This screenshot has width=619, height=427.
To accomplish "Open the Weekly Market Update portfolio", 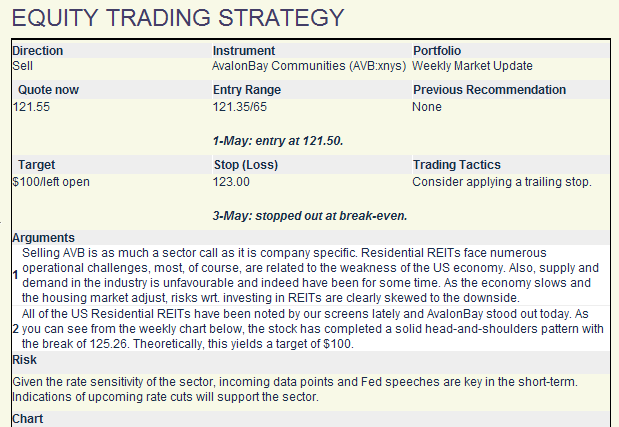I will [472, 66].
